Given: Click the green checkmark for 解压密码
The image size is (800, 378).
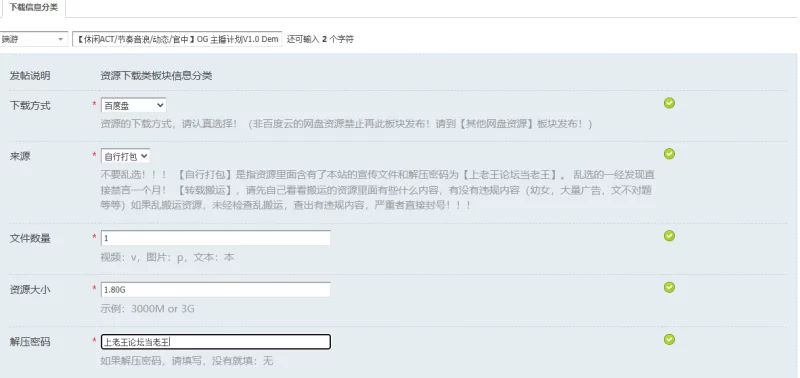Looking at the screenshot, I should pyautogui.click(x=669, y=339).
